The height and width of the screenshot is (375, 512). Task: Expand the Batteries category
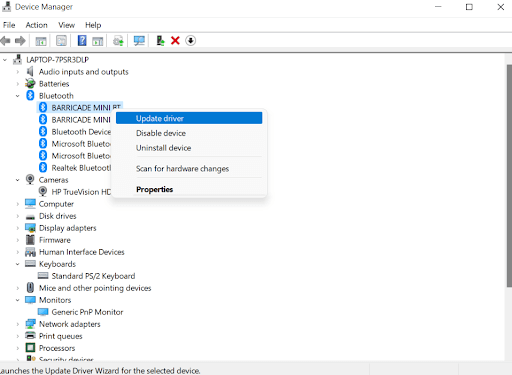pyautogui.click(x=18, y=84)
